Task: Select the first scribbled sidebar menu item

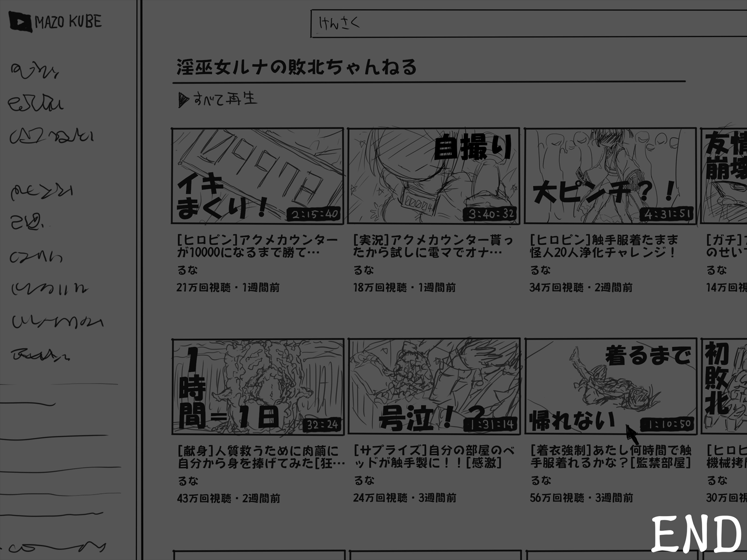Action: (35, 70)
